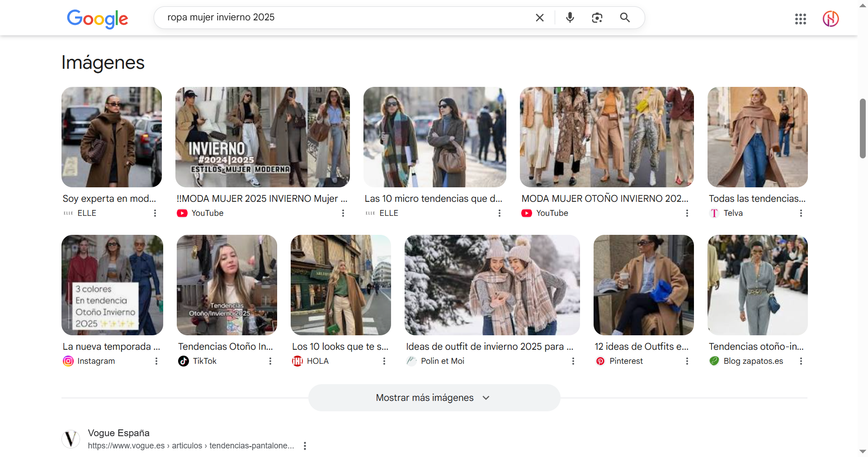Open options menu for HOLA result
868x457 pixels.
tap(384, 361)
